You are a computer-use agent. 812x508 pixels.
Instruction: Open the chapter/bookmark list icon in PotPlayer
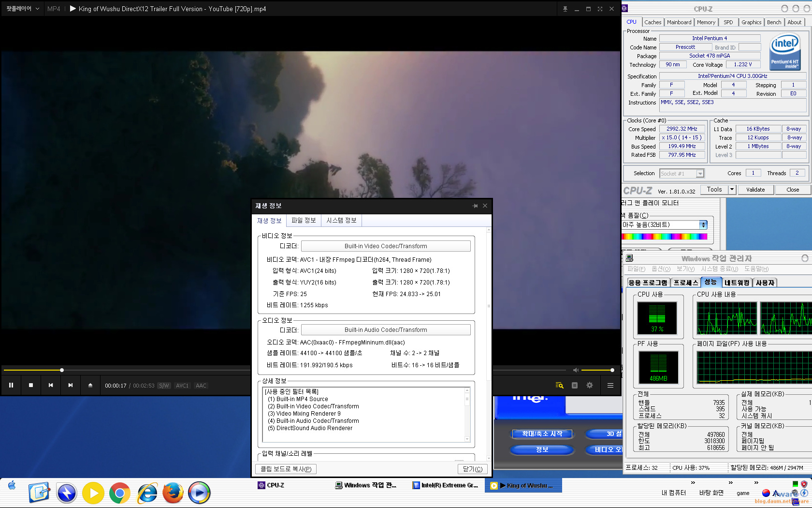click(x=575, y=385)
